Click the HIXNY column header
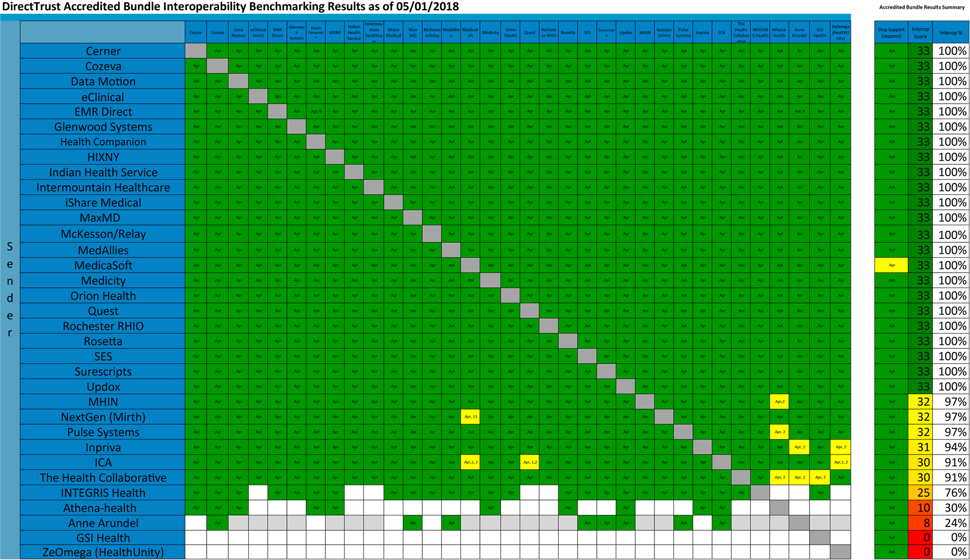 click(x=335, y=33)
